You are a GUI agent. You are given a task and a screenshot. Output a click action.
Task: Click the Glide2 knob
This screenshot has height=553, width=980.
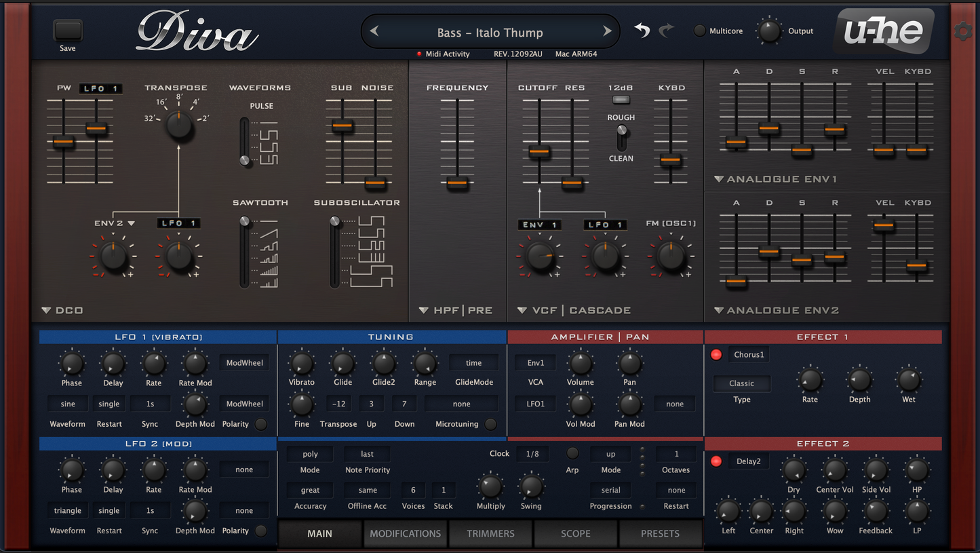point(384,364)
